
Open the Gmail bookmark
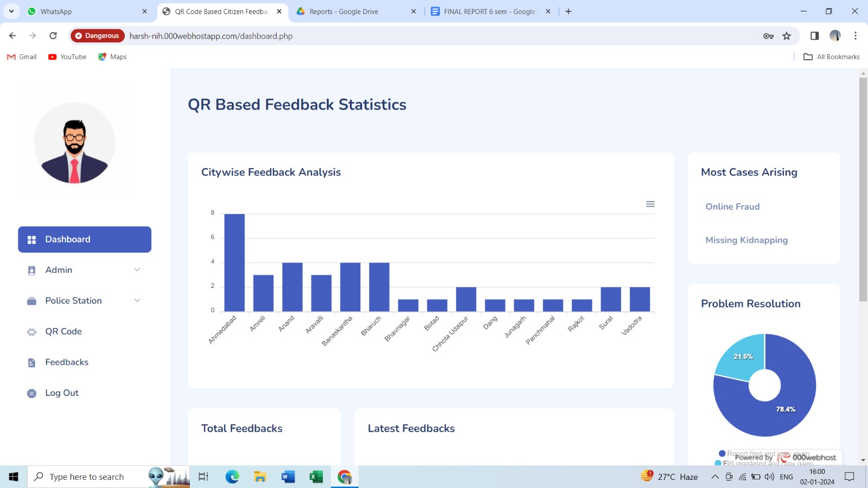coord(22,57)
